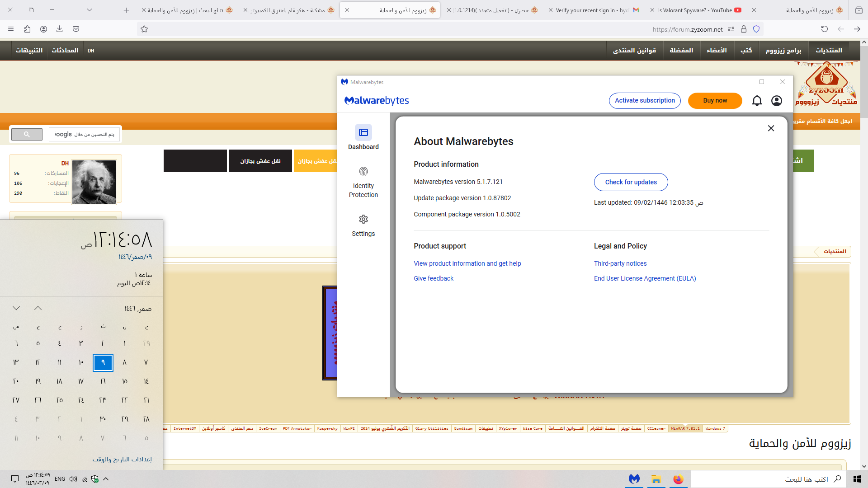Open المحادثات conversations in forum bar
The width and height of the screenshot is (868, 488).
click(65, 50)
